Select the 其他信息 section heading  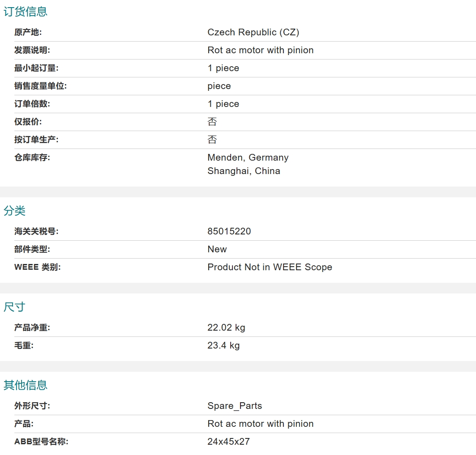coord(26,385)
